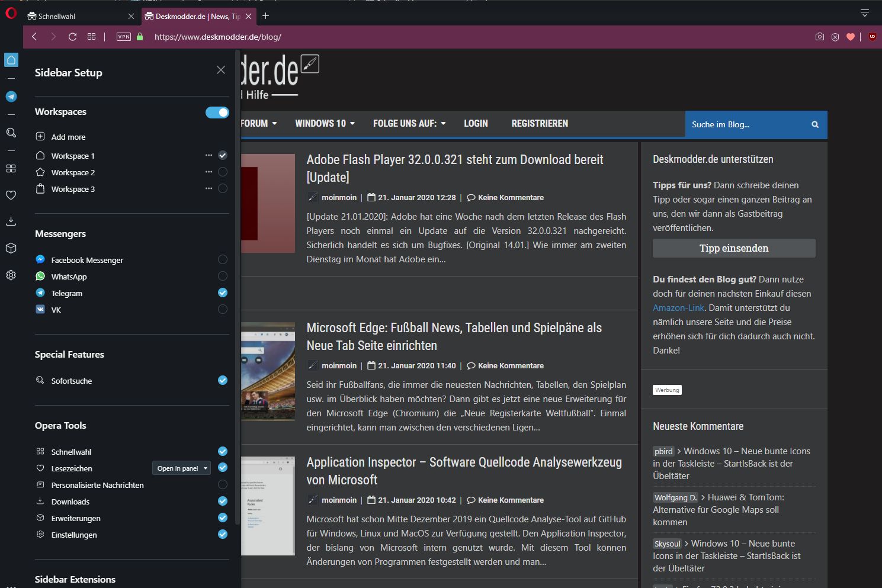Uncheck Sofortsuche special feature

coord(223,380)
